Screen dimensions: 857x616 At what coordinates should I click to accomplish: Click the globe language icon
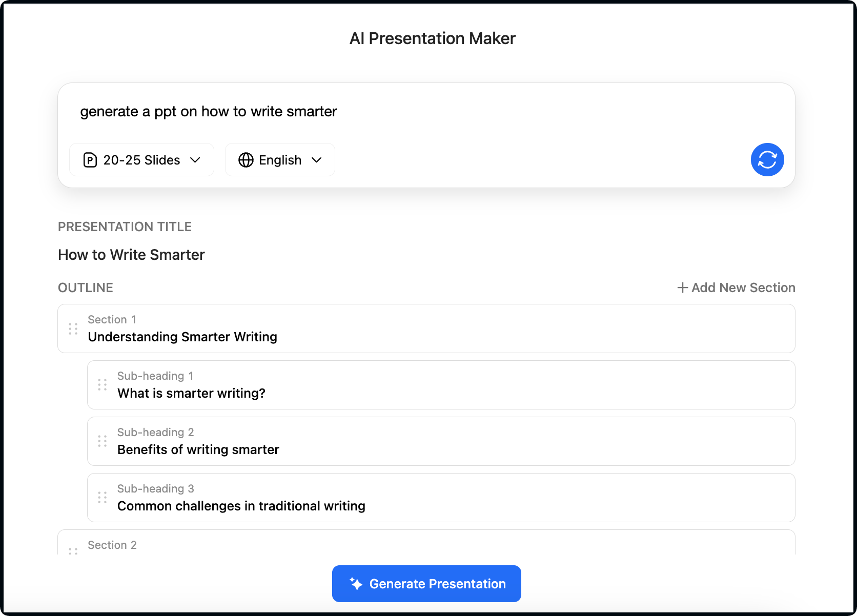246,160
